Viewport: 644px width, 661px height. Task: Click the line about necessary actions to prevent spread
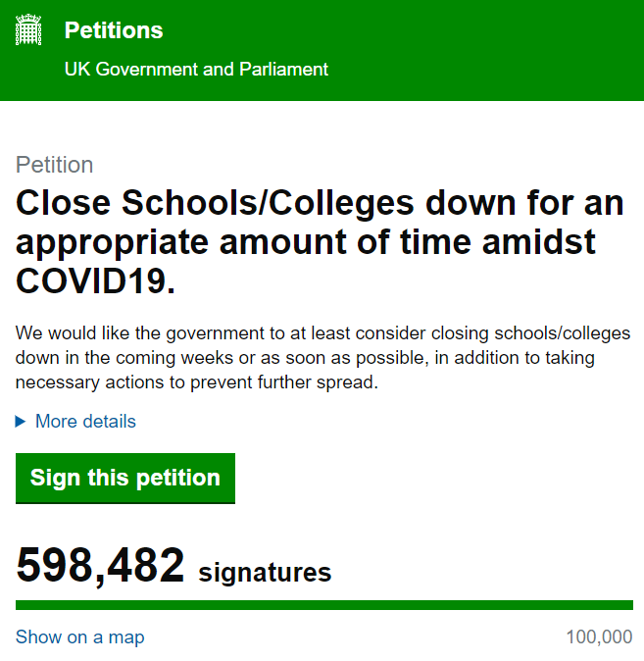(x=196, y=382)
